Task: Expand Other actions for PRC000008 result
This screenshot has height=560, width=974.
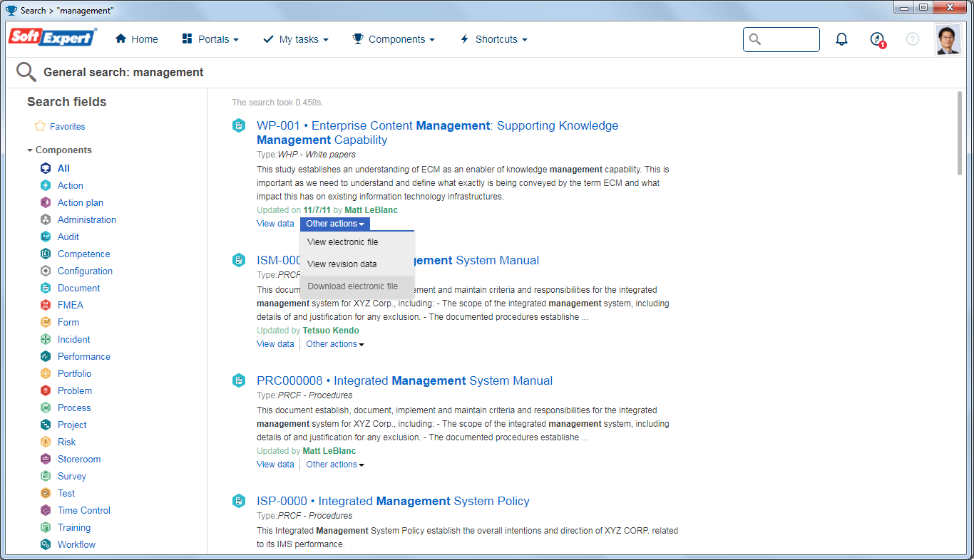Action: [x=335, y=465]
